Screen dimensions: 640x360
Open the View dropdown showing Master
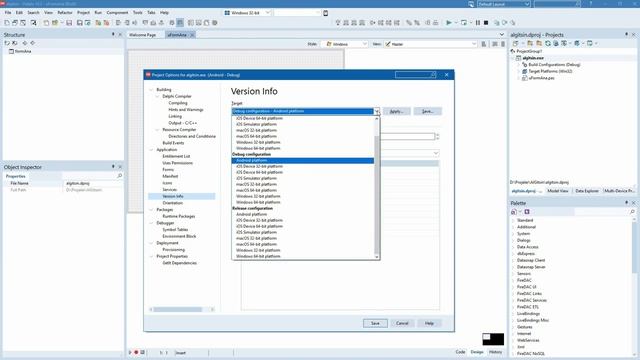pos(430,44)
